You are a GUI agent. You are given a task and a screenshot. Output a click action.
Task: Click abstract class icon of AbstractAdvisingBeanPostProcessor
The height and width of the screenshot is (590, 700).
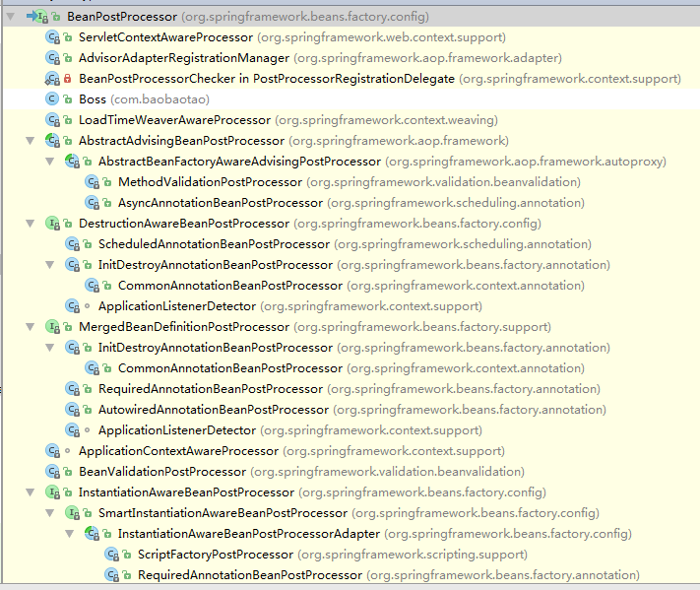tap(53, 141)
